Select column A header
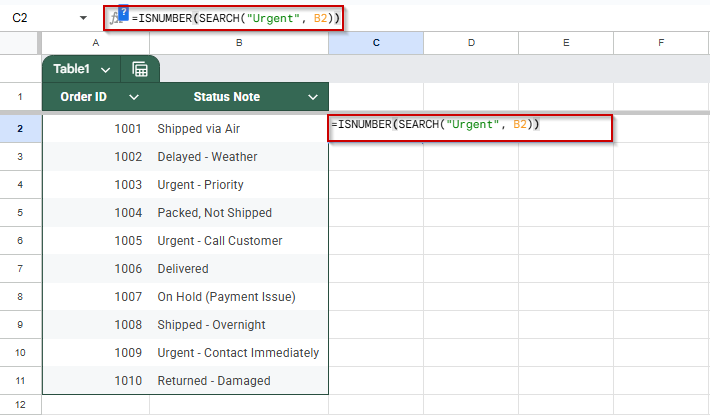710x415 pixels. 96,43
